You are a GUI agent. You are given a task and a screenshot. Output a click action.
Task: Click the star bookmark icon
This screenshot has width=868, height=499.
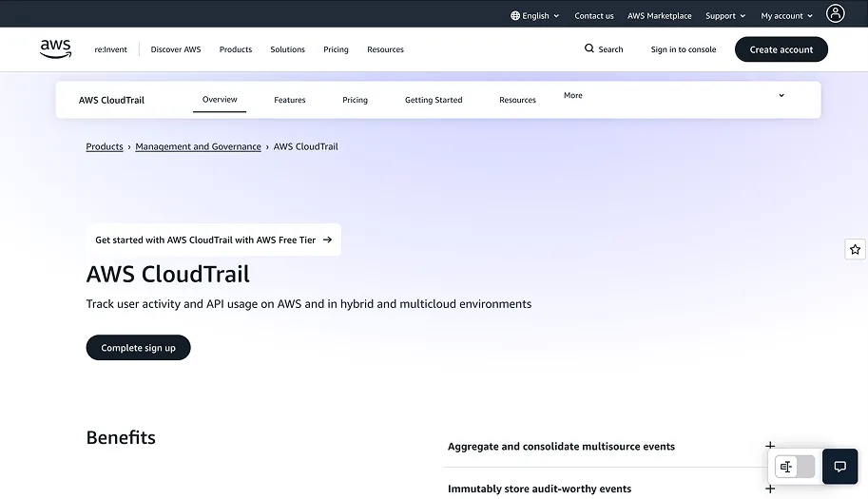(855, 249)
